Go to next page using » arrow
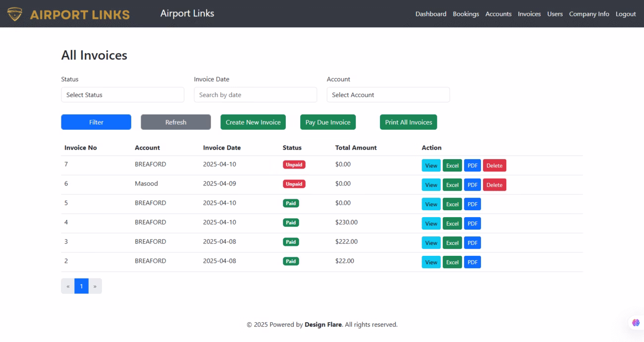 [x=95, y=286]
